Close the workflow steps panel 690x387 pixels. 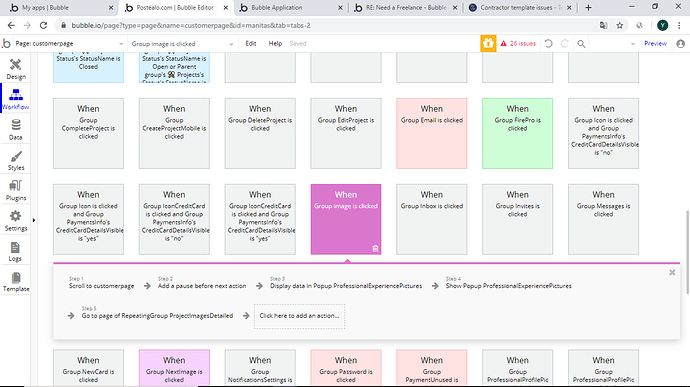pyautogui.click(x=672, y=272)
